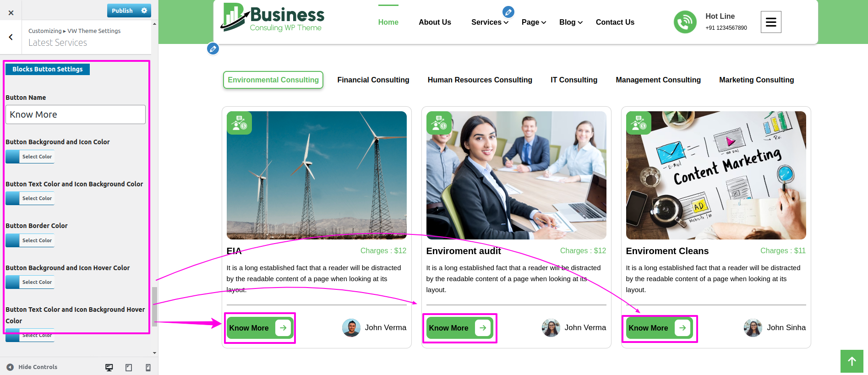This screenshot has width=868, height=375.
Task: Click the Button Name text field
Action: pos(76,114)
